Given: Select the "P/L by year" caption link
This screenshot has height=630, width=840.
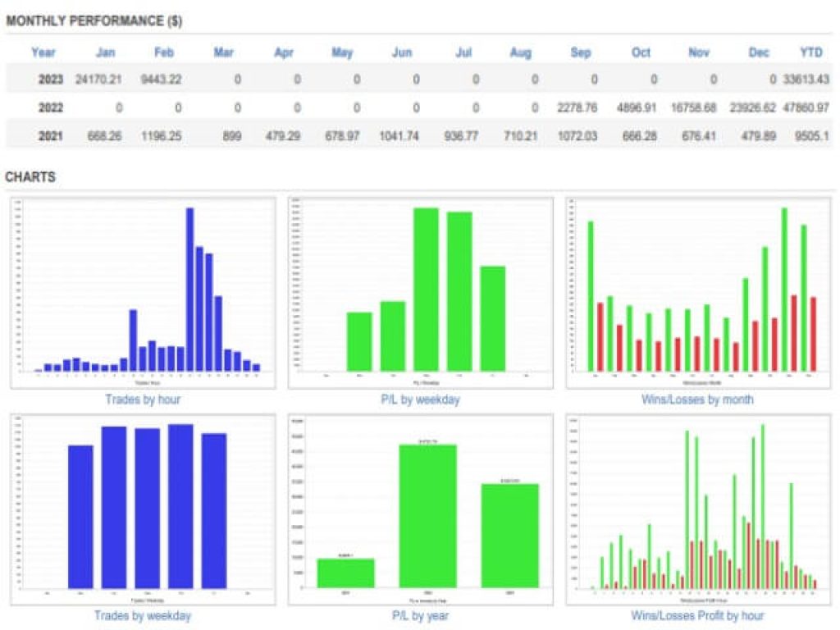Looking at the screenshot, I should click(x=420, y=615).
